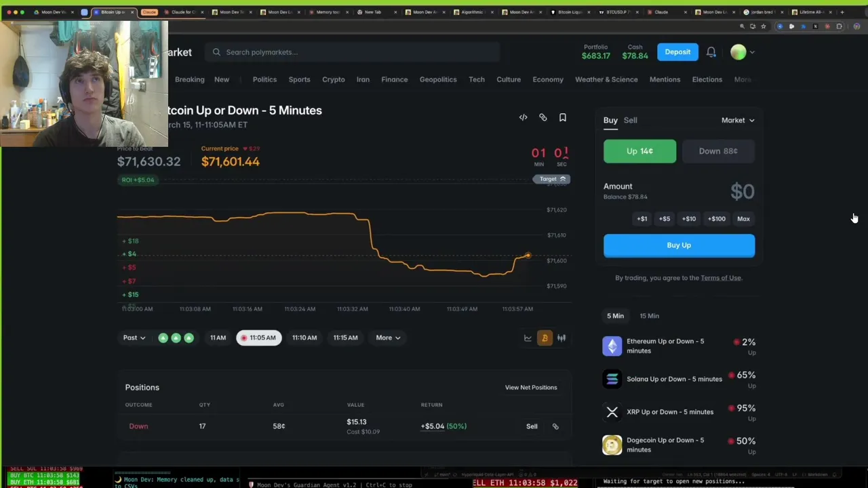Open the Sports category
This screenshot has height=488, width=868.
299,79
